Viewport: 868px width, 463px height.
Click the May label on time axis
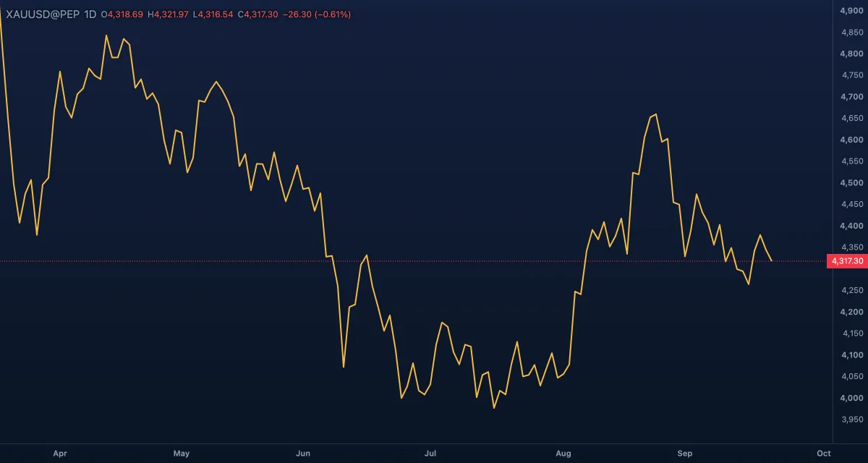point(182,454)
